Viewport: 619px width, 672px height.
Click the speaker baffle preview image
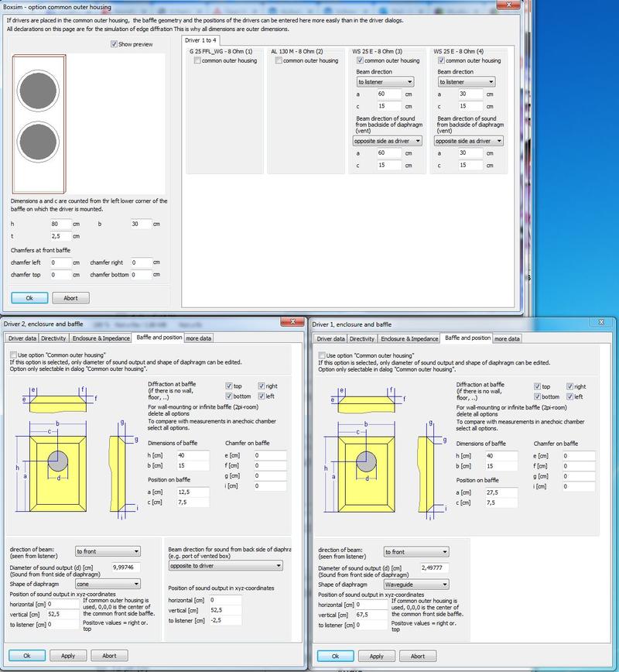coord(39,124)
